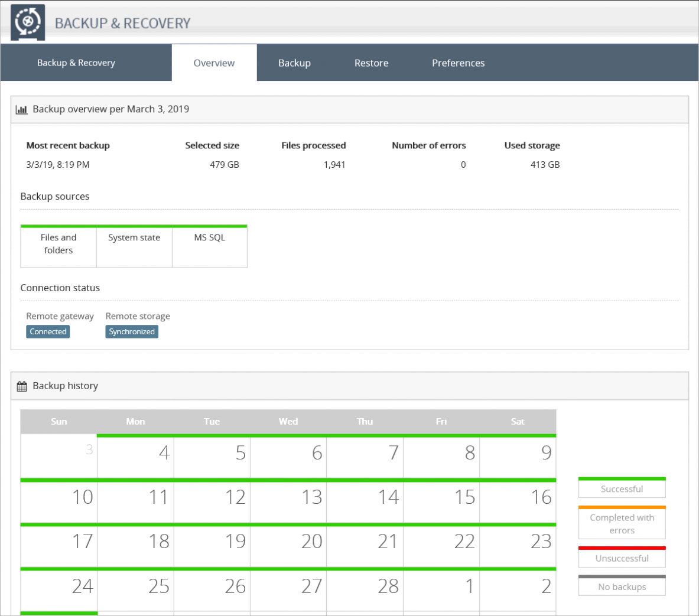The width and height of the screenshot is (699, 616).
Task: Select day 15 in the backup calendar
Action: click(441, 501)
